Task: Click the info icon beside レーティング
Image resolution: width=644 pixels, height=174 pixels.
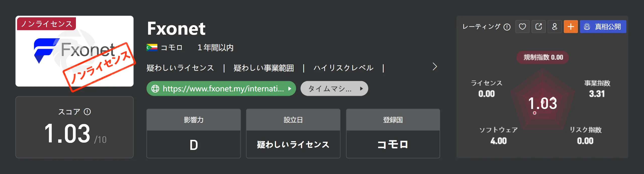Action: click(x=507, y=27)
